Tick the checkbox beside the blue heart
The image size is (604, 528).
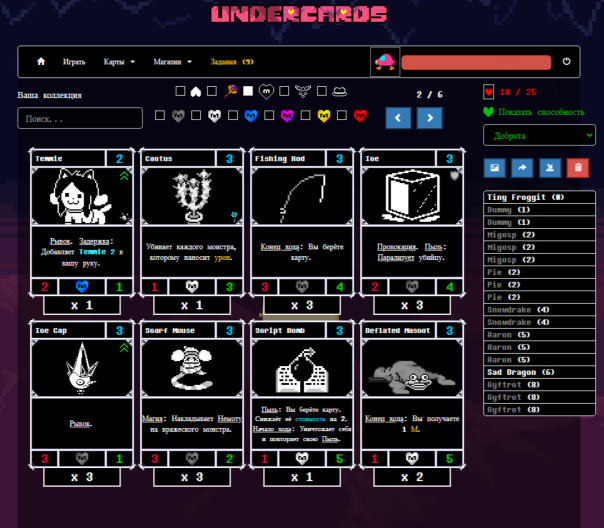(233, 115)
